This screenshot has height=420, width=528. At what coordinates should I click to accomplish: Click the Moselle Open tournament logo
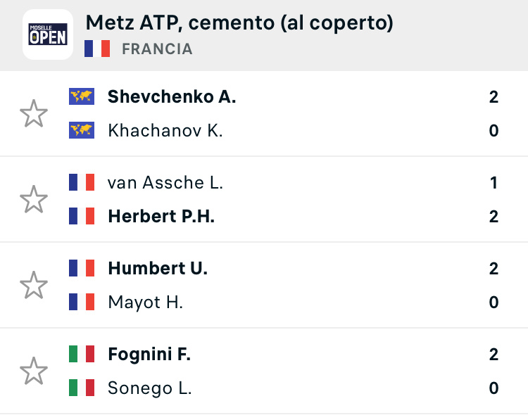point(48,34)
